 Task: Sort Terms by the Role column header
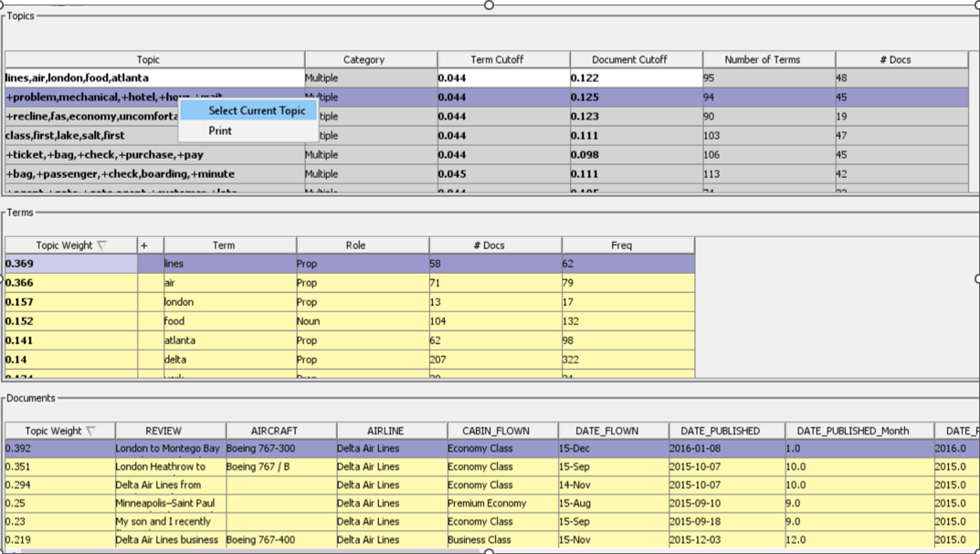[362, 245]
